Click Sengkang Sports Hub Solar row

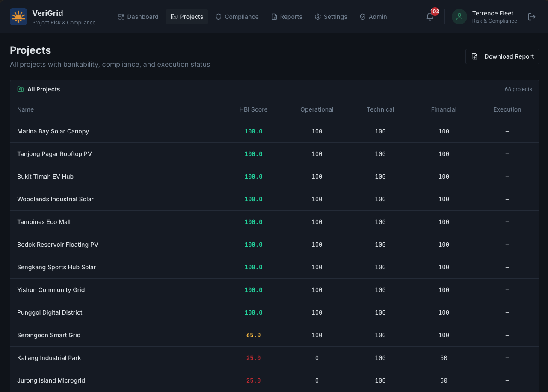coord(275,267)
